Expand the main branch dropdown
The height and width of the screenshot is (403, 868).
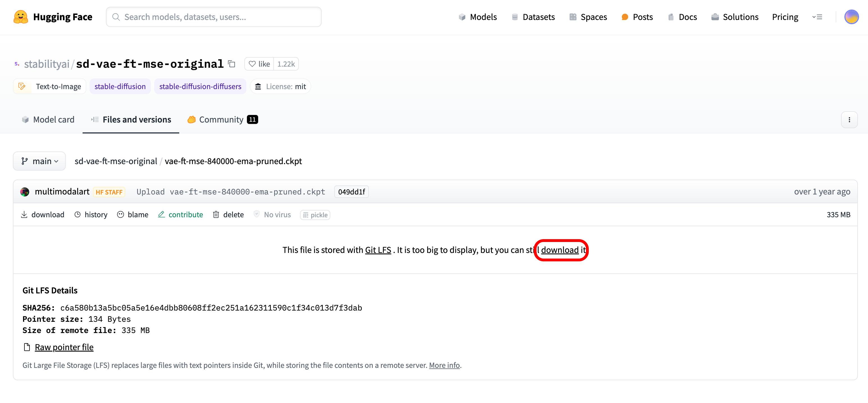(39, 161)
